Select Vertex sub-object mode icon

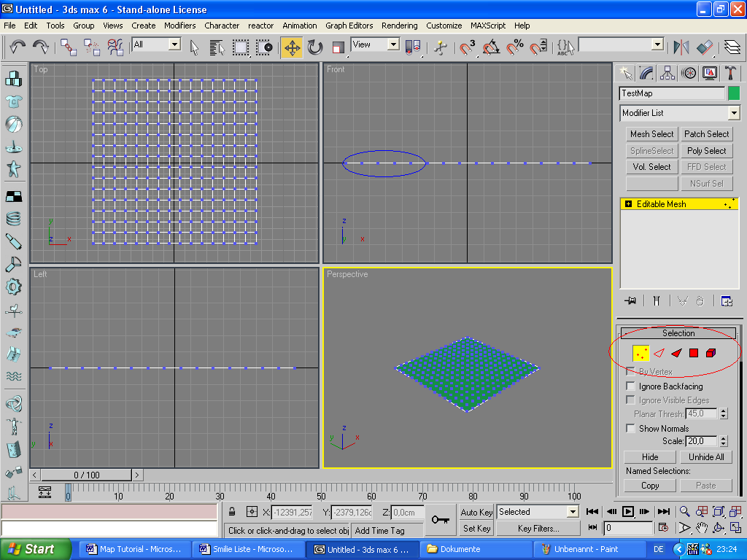click(641, 353)
